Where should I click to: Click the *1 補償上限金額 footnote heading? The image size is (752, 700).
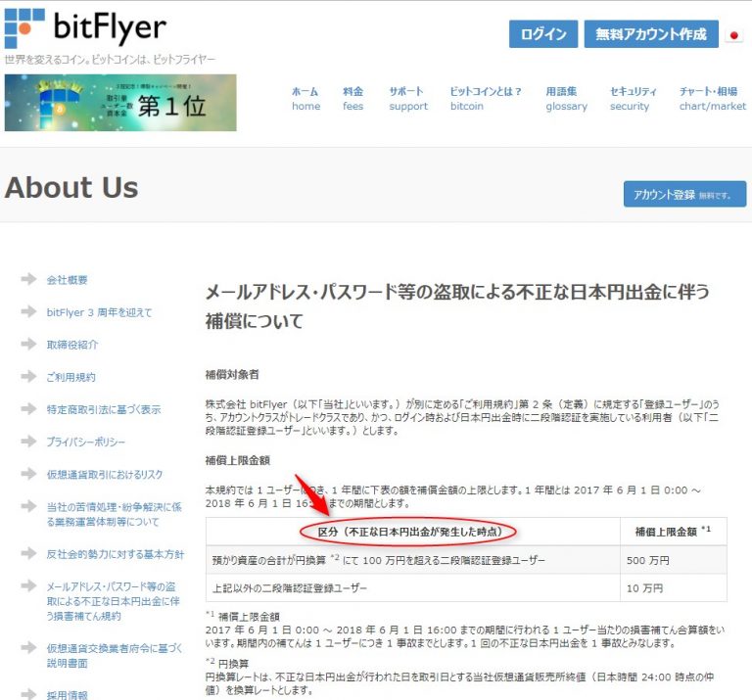tap(243, 616)
